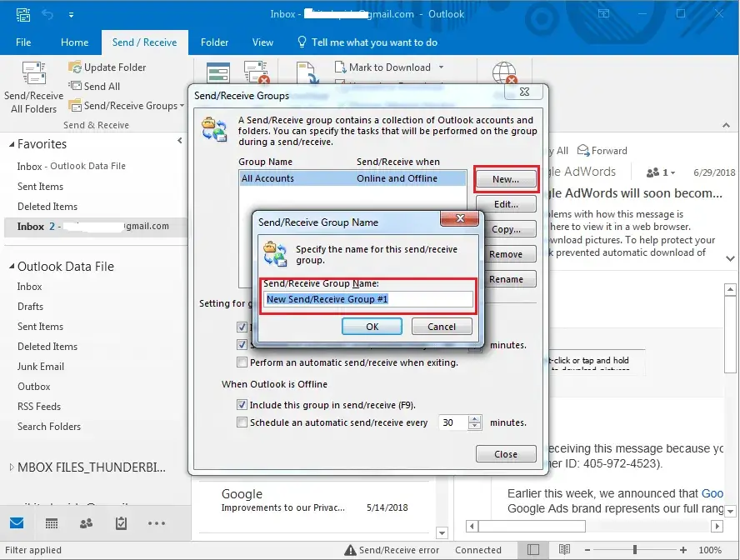
Task: Click the Cancel All ribbon icon
Action: pyautogui.click(x=257, y=73)
